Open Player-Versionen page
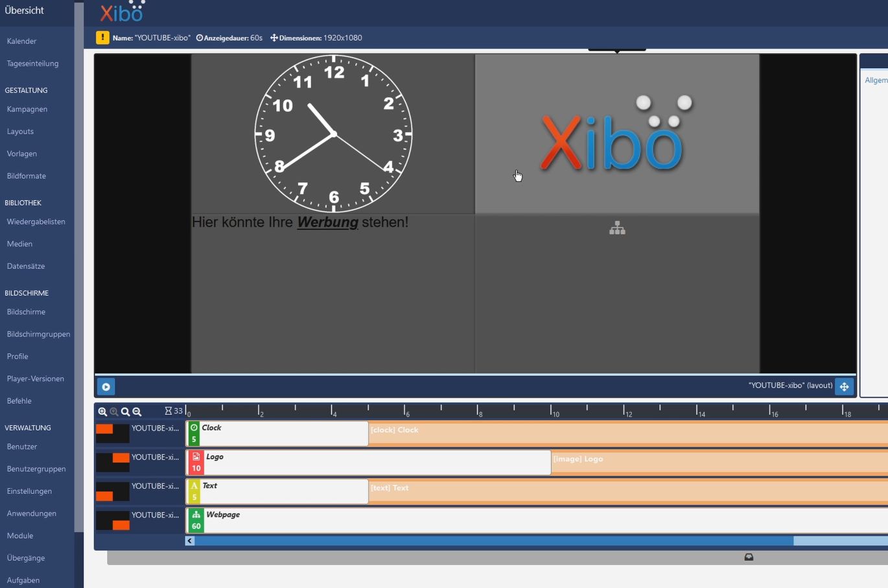This screenshot has width=888, height=588. coord(36,379)
